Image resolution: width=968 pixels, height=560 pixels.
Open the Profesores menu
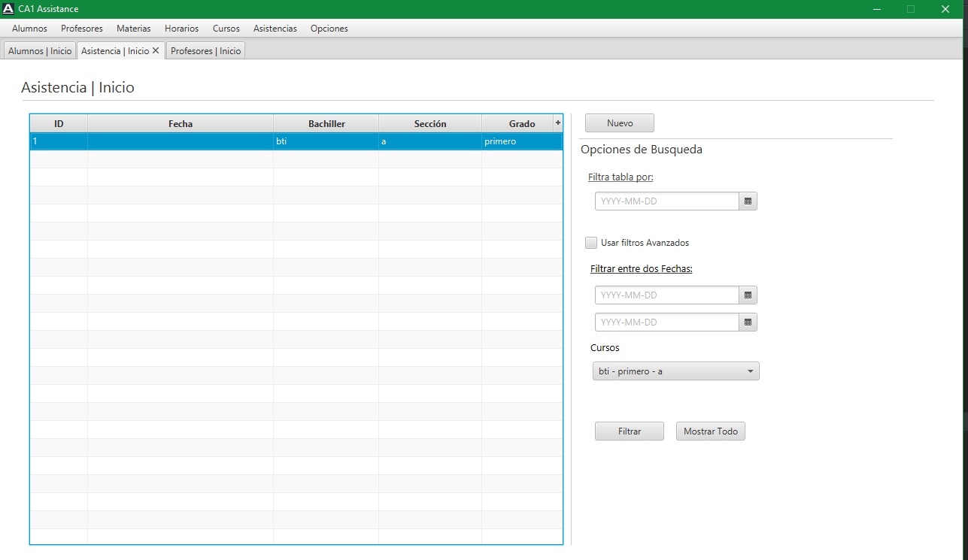82,29
